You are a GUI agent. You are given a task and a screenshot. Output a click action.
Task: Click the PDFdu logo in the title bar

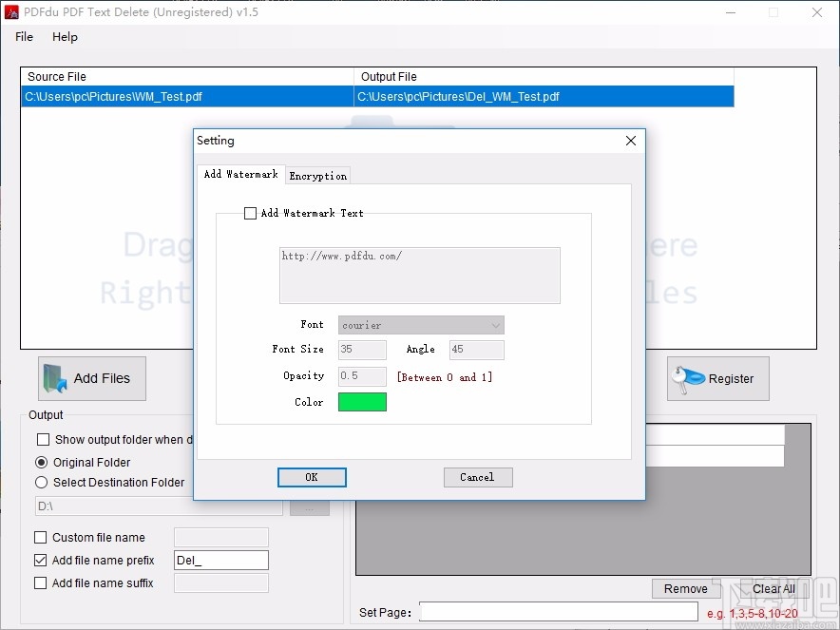click(12, 12)
